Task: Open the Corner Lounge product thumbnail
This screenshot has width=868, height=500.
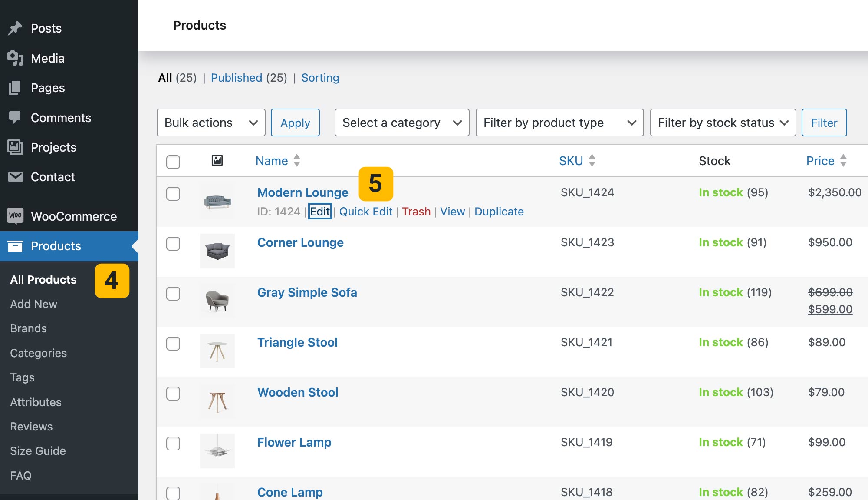Action: 217,251
